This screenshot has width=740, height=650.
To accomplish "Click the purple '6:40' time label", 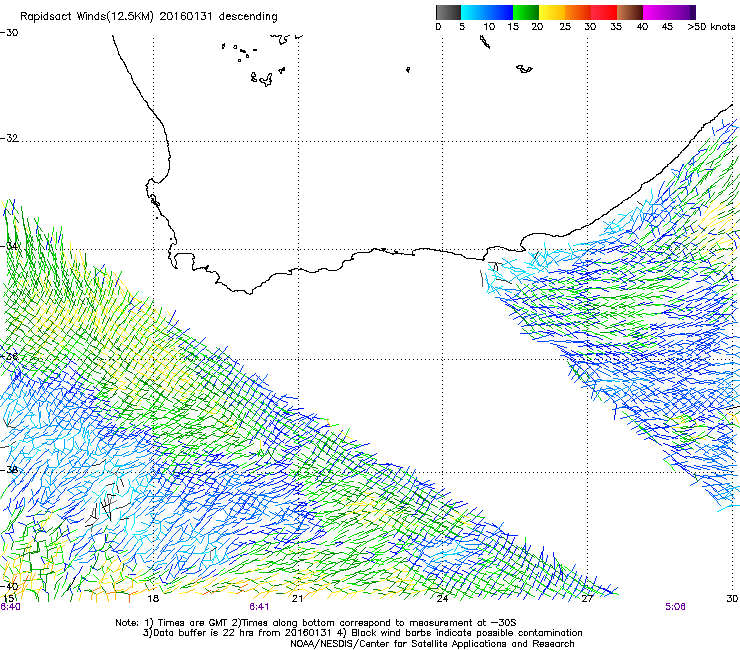I will pyautogui.click(x=10, y=607).
